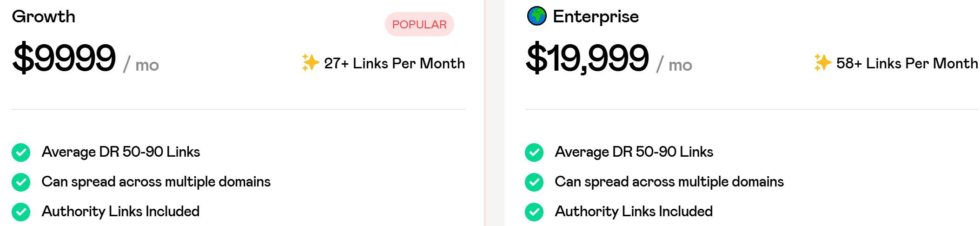Select the Growth plan heading
This screenshot has height=226, width=980.
(44, 17)
